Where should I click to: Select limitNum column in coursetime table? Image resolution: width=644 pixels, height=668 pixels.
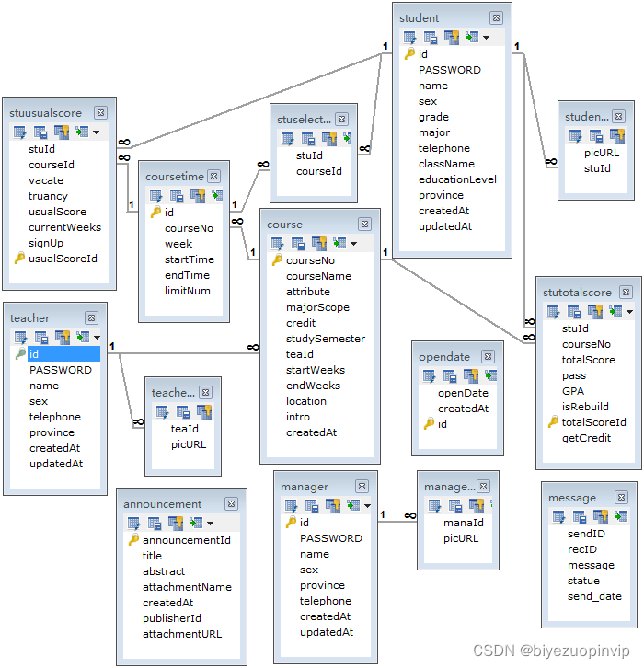tap(188, 291)
